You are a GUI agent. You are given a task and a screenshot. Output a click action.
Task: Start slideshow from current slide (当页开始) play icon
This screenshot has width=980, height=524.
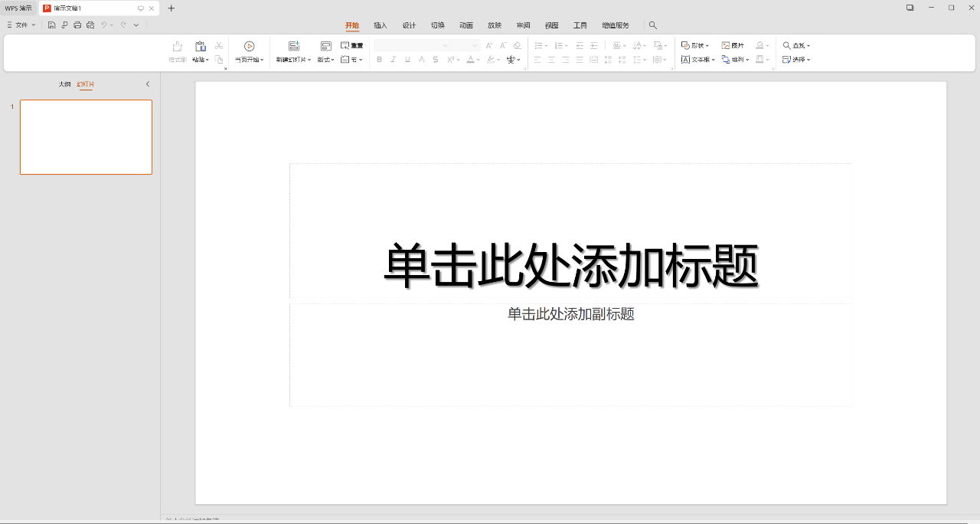tap(249, 47)
